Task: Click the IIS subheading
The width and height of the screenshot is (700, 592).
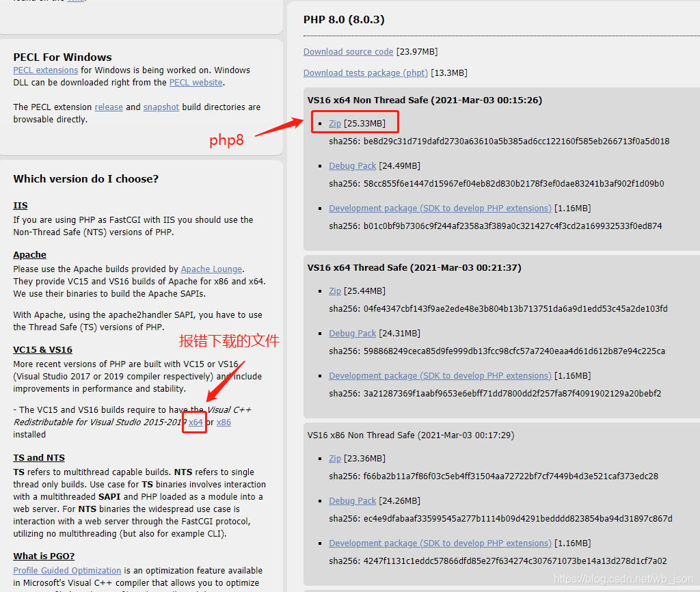Action: click(x=21, y=206)
